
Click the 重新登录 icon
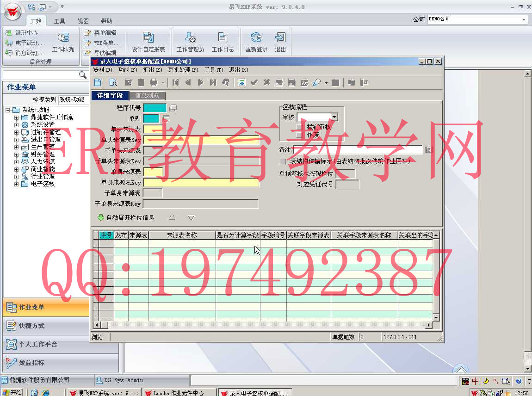coord(256,42)
